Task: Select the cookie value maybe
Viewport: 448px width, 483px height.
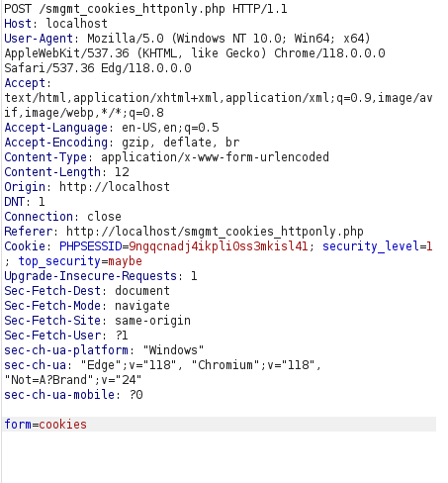Action: point(125,261)
